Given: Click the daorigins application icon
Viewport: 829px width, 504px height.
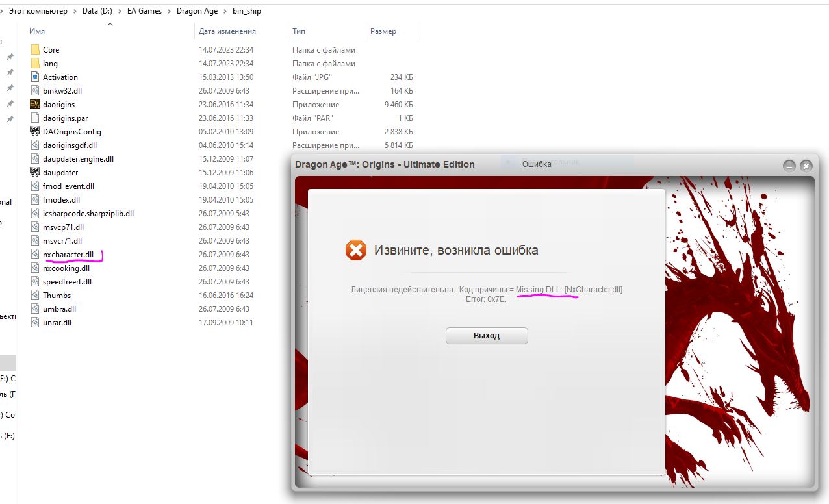Looking at the screenshot, I should [x=35, y=104].
